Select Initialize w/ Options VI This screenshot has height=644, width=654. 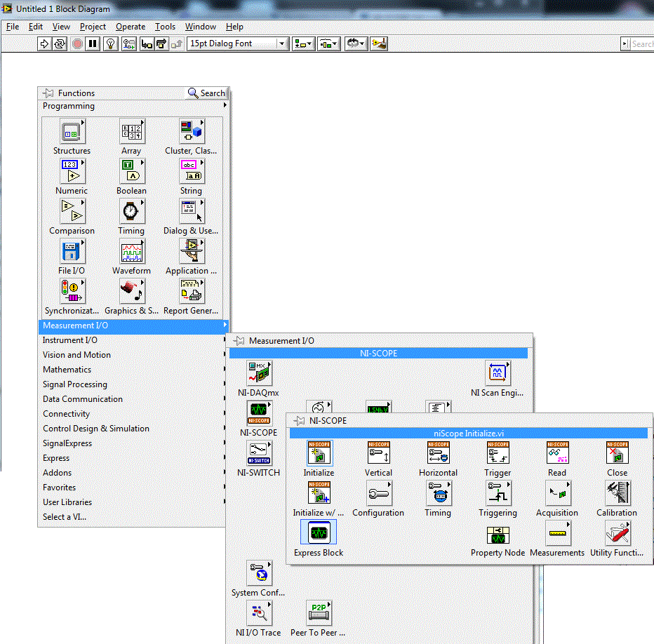(319, 493)
